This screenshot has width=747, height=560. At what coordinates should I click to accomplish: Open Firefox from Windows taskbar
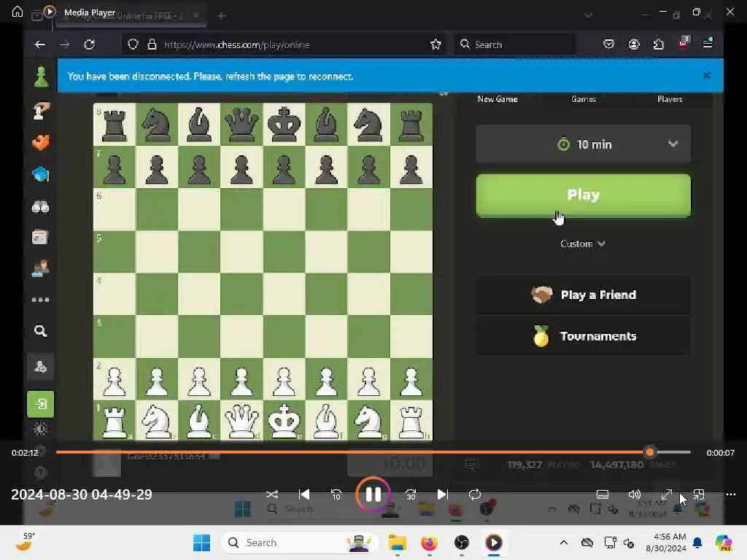tap(429, 542)
